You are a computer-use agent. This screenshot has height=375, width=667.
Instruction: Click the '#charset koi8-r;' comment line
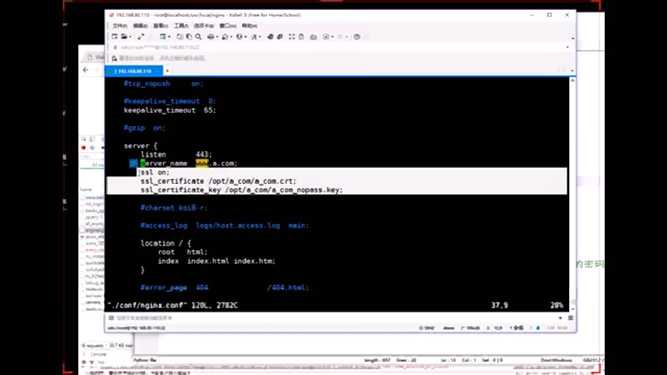(x=174, y=207)
